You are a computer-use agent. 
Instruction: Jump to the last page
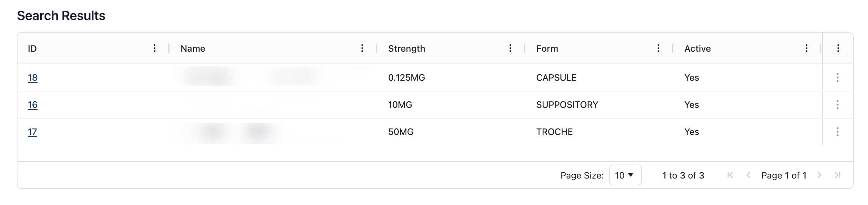click(x=837, y=175)
